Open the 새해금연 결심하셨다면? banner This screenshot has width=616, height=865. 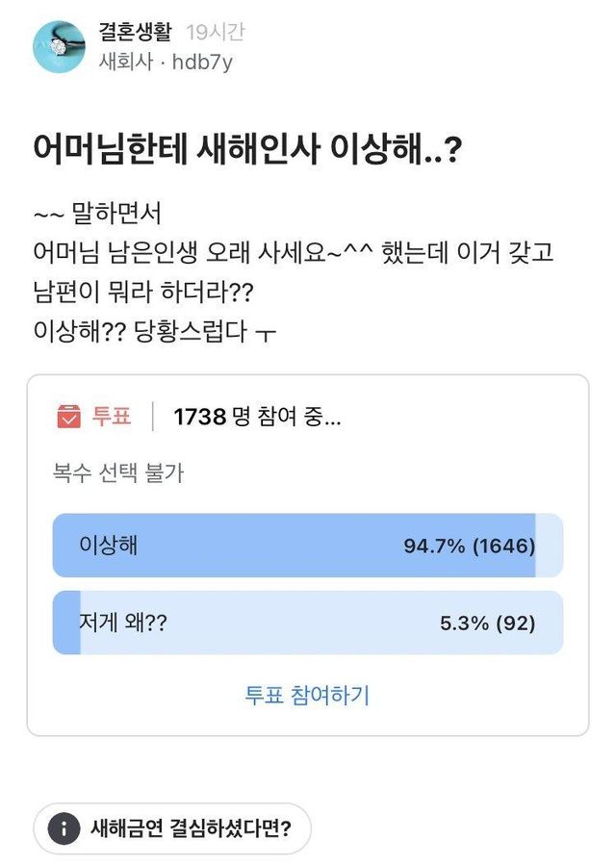tap(191, 827)
